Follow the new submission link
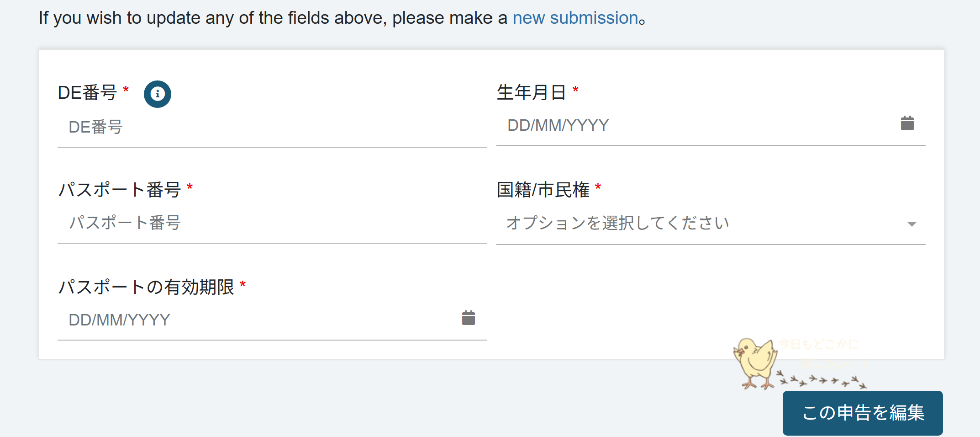Viewport: 980px width, 437px height. click(575, 18)
